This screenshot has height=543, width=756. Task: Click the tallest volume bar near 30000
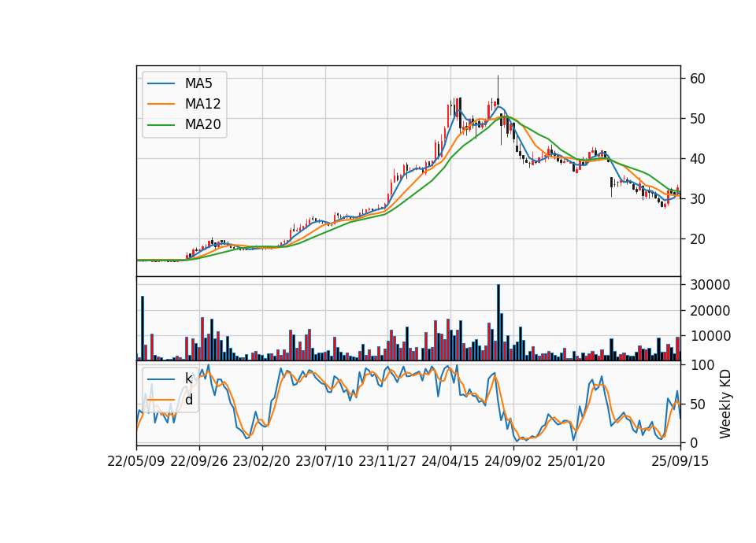click(x=498, y=323)
